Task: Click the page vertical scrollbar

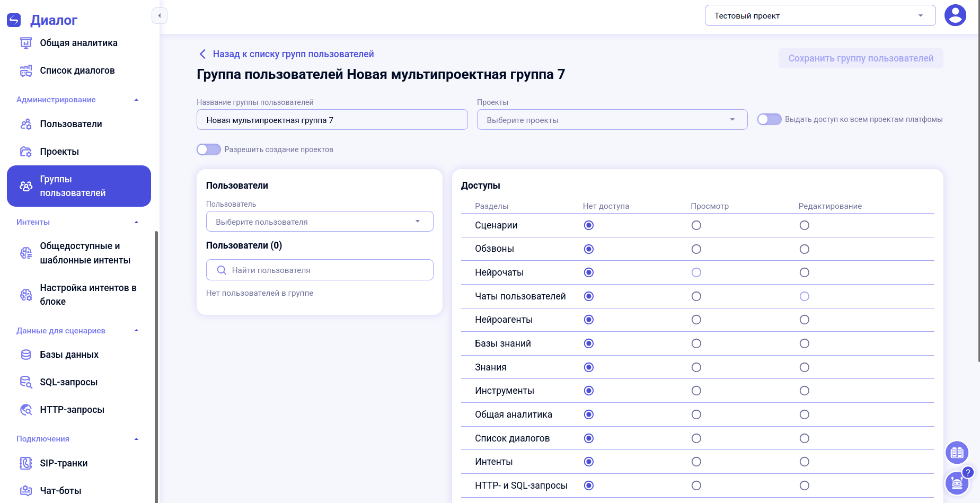Action: pos(978,180)
